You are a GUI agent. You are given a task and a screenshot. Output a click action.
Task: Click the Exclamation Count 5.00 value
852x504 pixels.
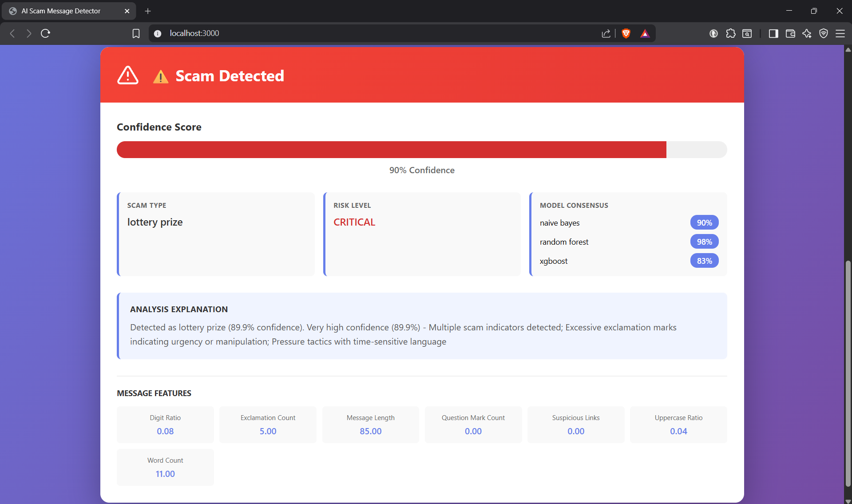click(268, 431)
